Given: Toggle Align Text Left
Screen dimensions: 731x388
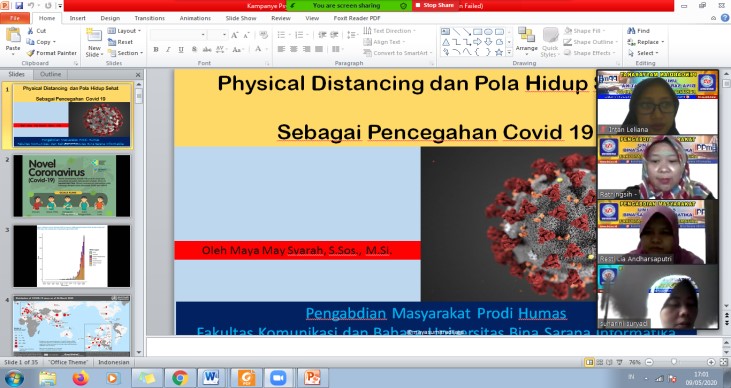Looking at the screenshot, I should (281, 49).
